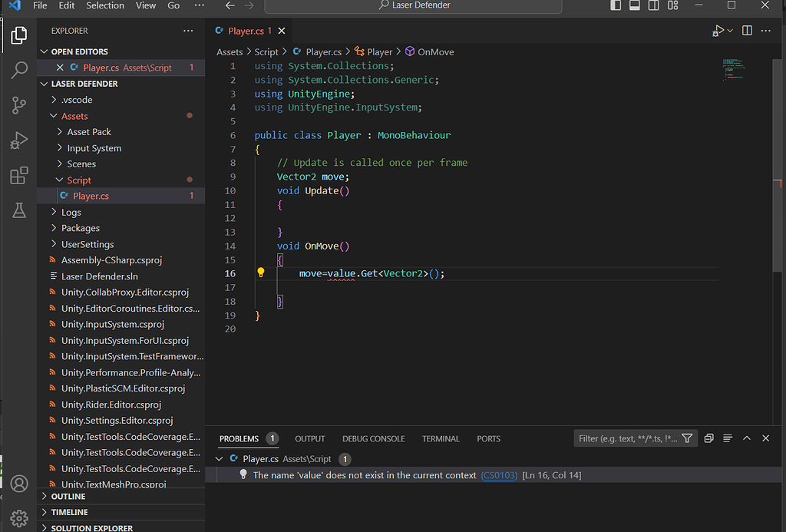The height and width of the screenshot is (532, 786).
Task: Click the lightbulb quick fix on line 16
Action: click(260, 273)
